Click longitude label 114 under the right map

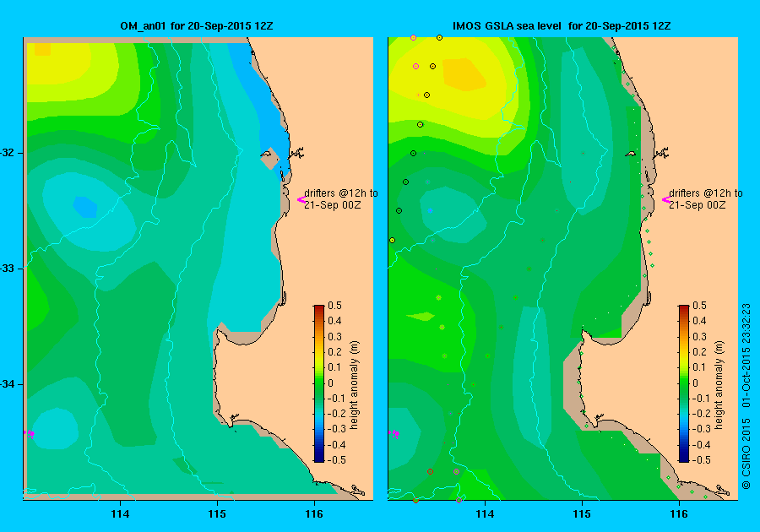click(486, 514)
